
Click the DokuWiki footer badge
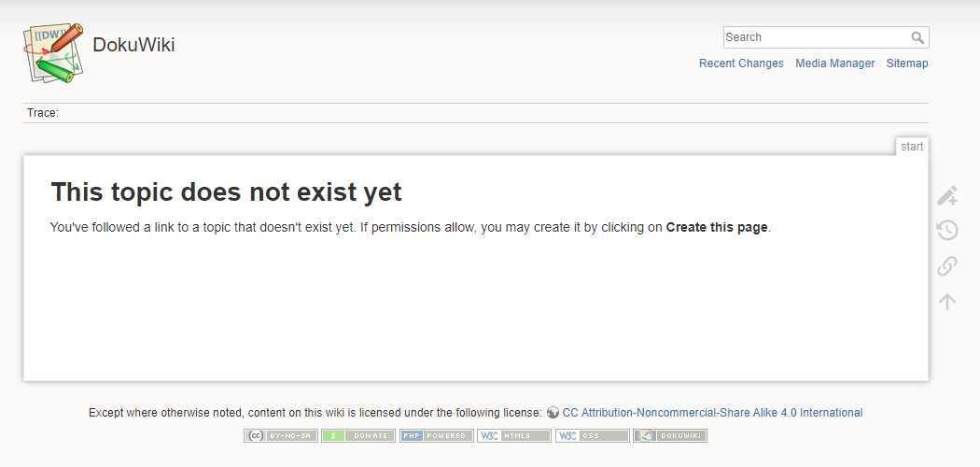point(669,436)
